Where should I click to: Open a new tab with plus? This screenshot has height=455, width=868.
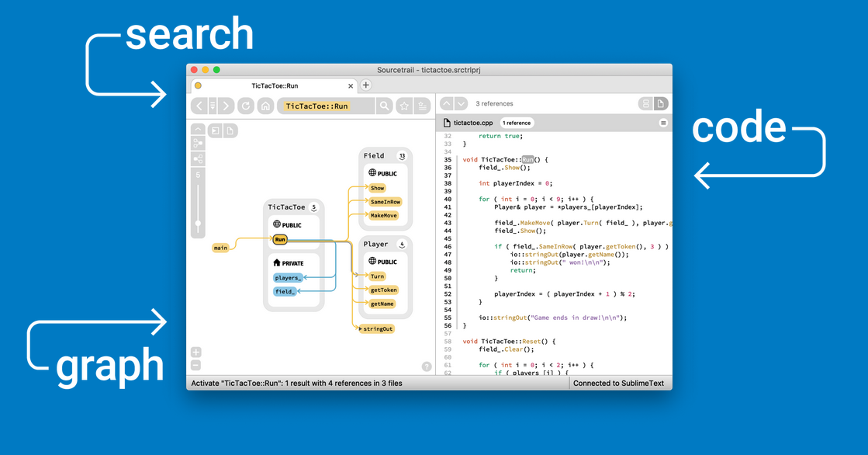366,85
